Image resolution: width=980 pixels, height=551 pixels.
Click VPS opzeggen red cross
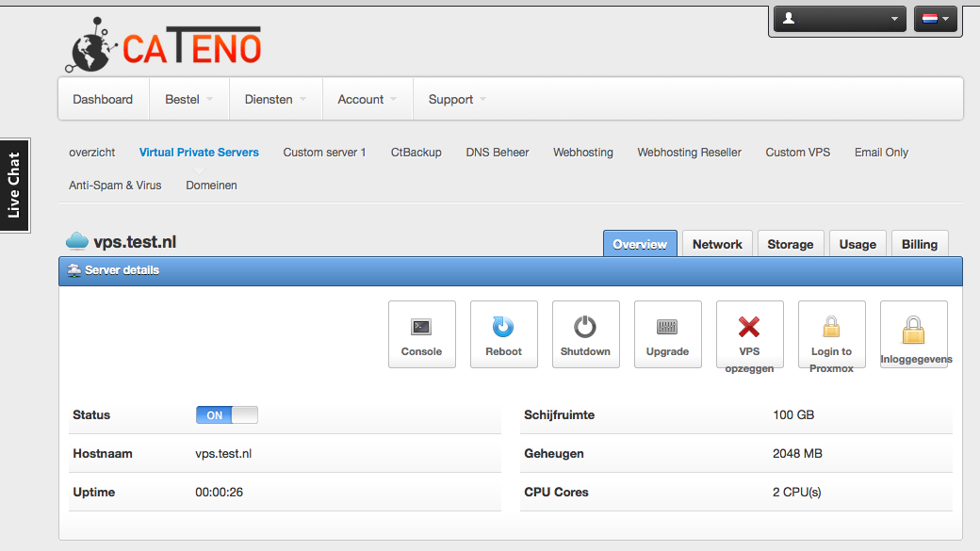tap(749, 327)
